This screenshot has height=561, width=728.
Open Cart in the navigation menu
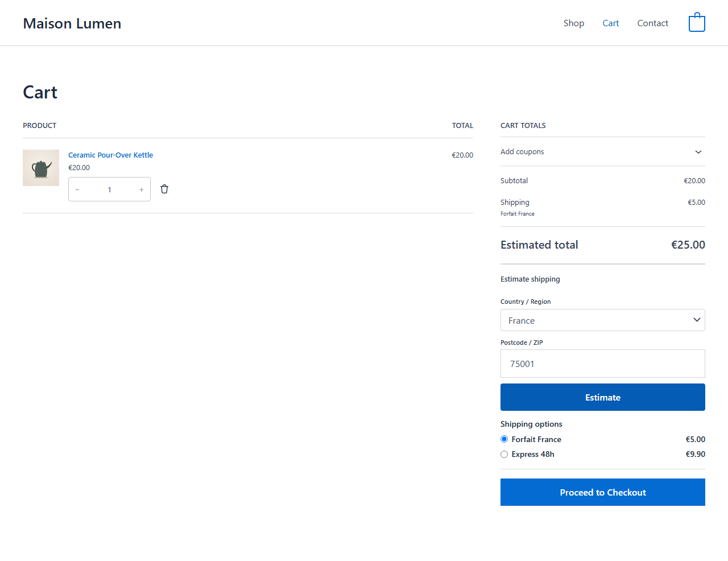(611, 23)
